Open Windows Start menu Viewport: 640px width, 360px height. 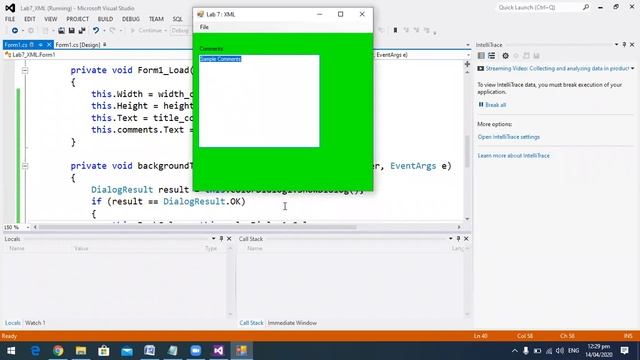point(11,351)
